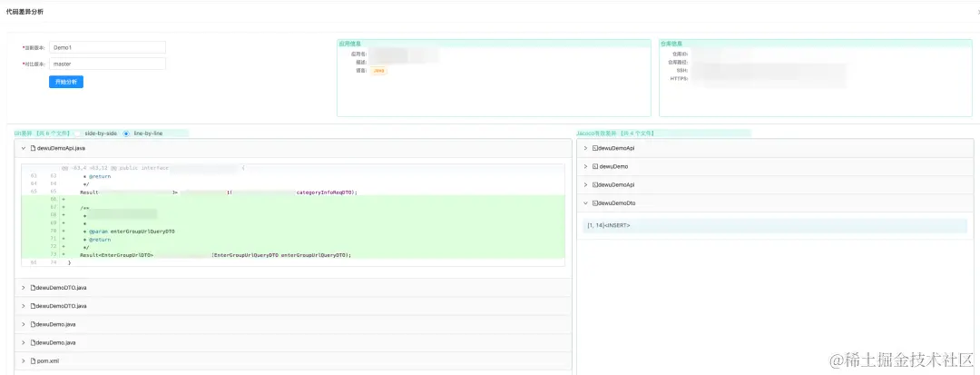
Task: Select the side-by-side diff view radio
Action: [77, 133]
